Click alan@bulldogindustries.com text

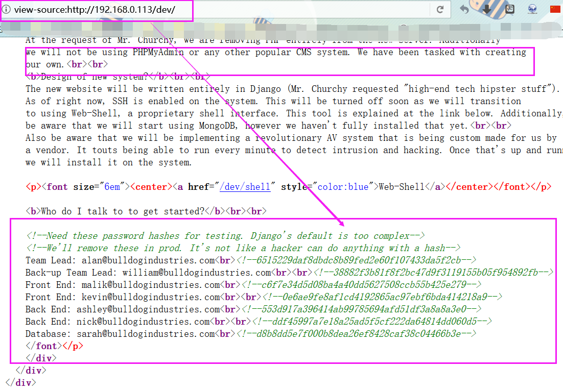click(x=148, y=260)
